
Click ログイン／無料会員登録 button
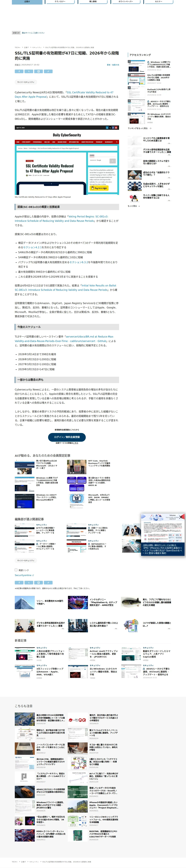pyautogui.click(x=67, y=437)
